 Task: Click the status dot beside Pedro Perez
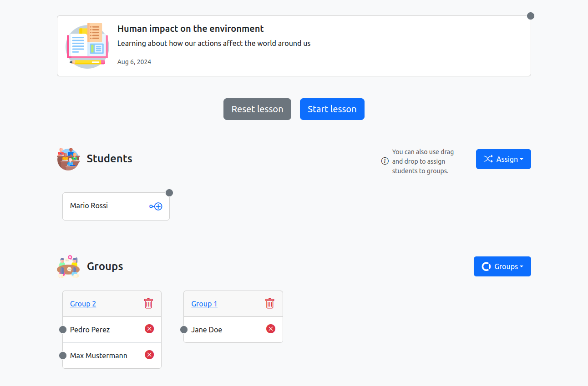[x=63, y=330]
